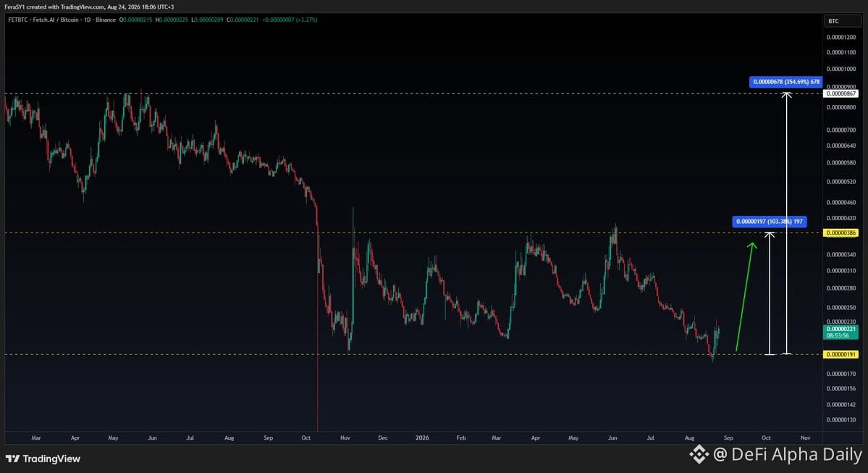Viewport: 868px width, 473px height.
Task: Click the +0.00000007 (+3.27%) change value
Action: 290,20
